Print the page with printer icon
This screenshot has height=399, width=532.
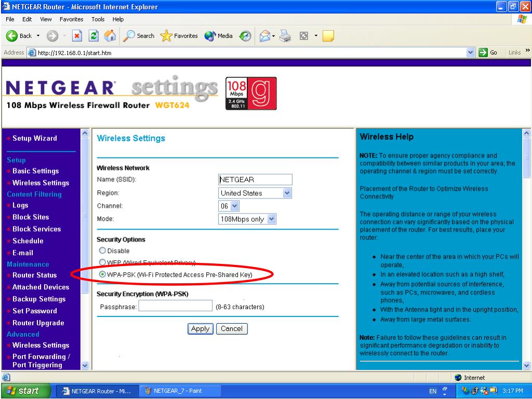point(285,36)
